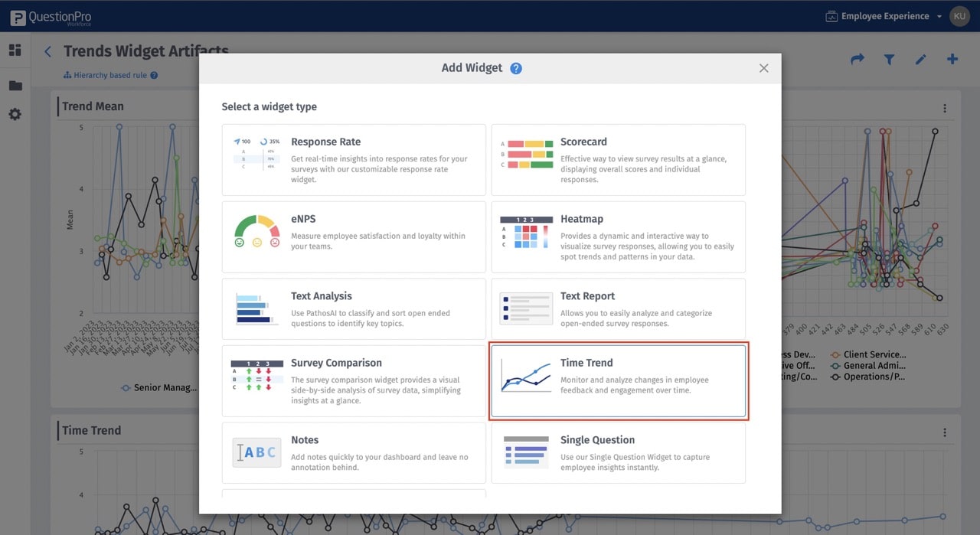Select the Time Trend widget title

point(586,363)
